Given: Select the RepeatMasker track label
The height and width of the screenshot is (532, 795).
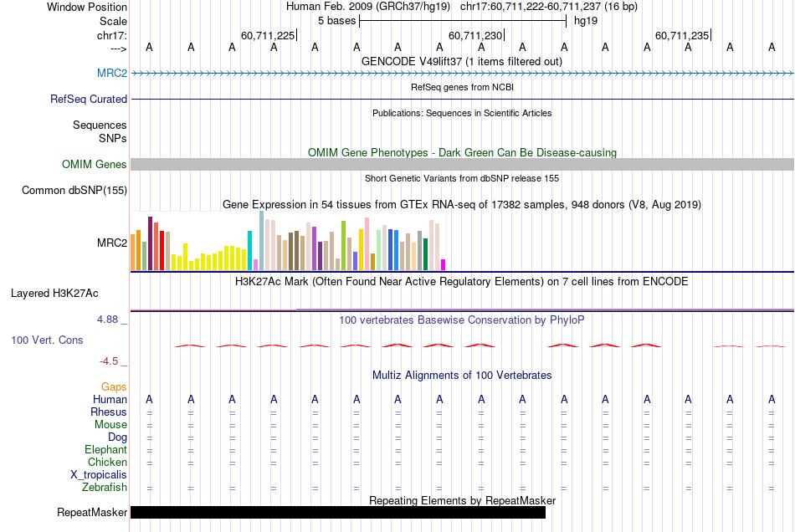Looking at the screenshot, I should coord(92,512).
